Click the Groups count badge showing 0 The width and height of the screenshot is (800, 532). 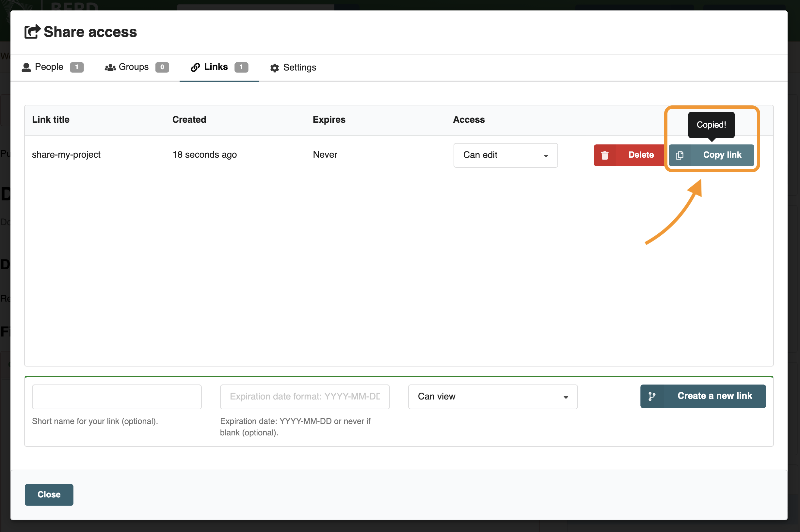162,67
